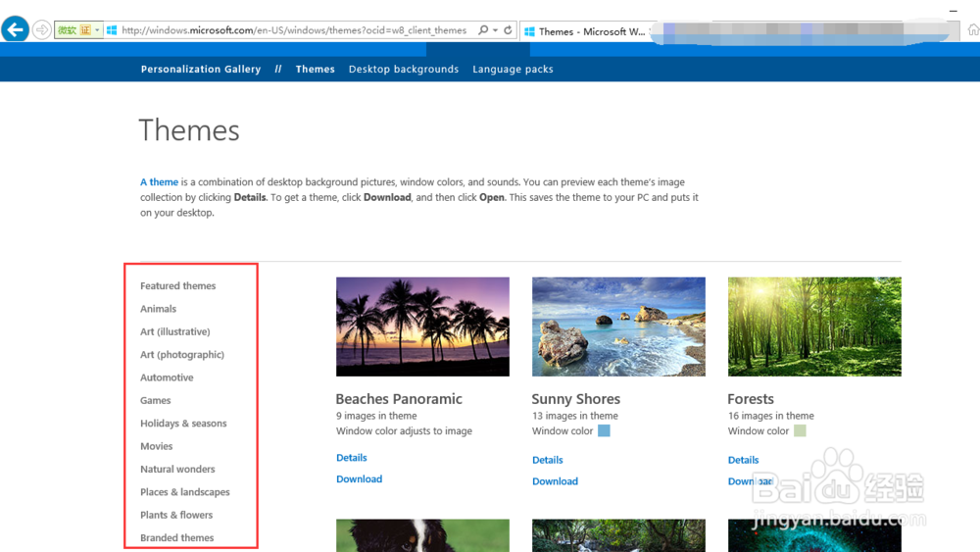Go to Personalization Gallery home link
980x552 pixels.
click(201, 70)
